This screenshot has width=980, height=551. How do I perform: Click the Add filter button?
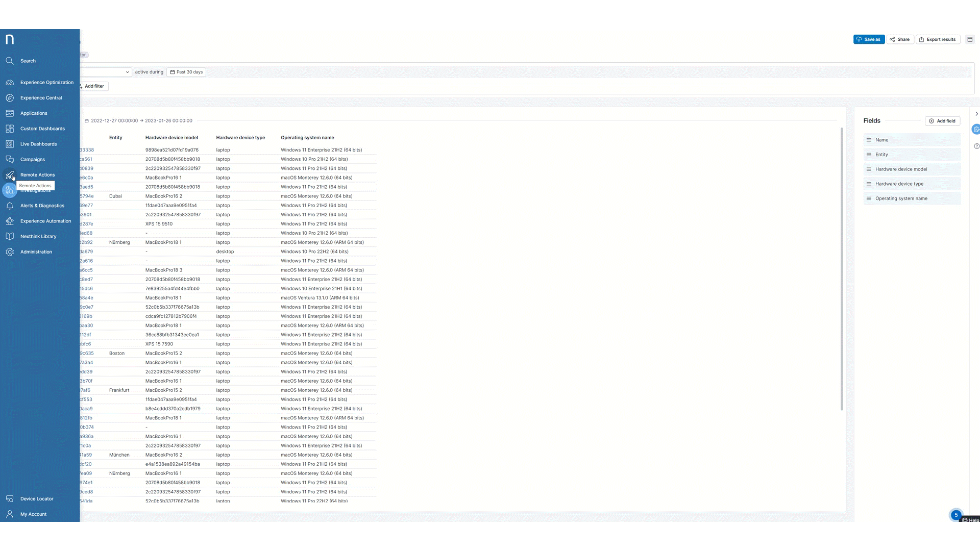[93, 86]
